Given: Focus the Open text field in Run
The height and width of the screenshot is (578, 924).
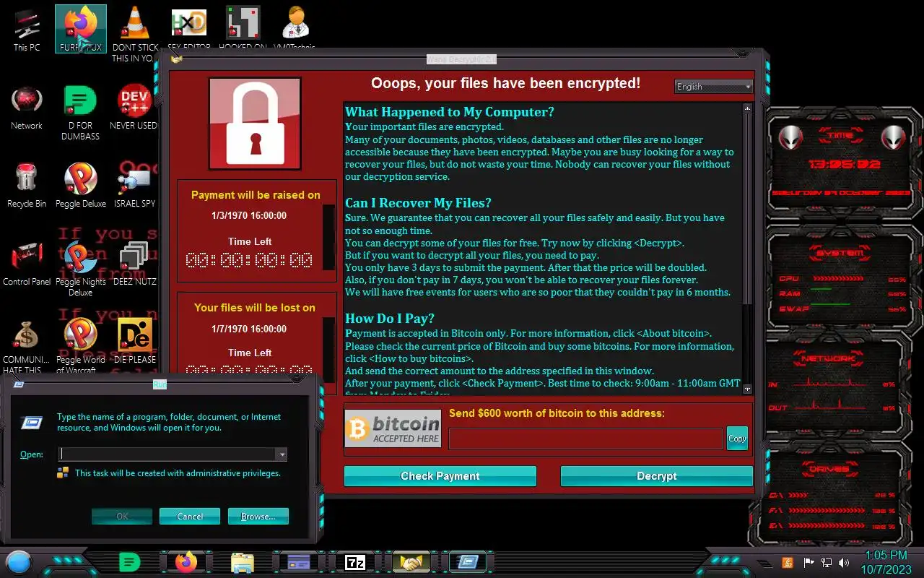Looking at the screenshot, I should tap(167, 454).
